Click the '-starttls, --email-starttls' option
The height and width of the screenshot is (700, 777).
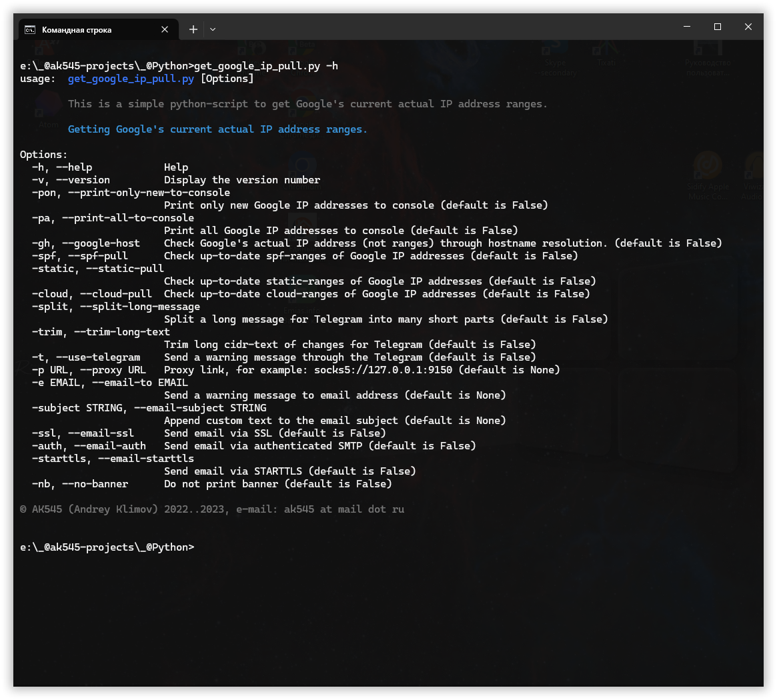click(x=113, y=458)
